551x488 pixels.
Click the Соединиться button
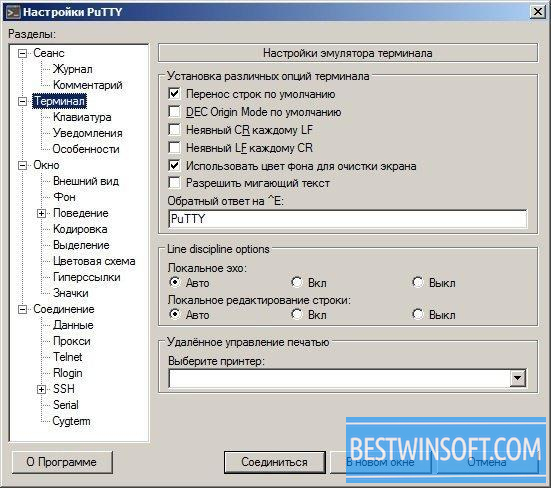pyautogui.click(x=274, y=462)
